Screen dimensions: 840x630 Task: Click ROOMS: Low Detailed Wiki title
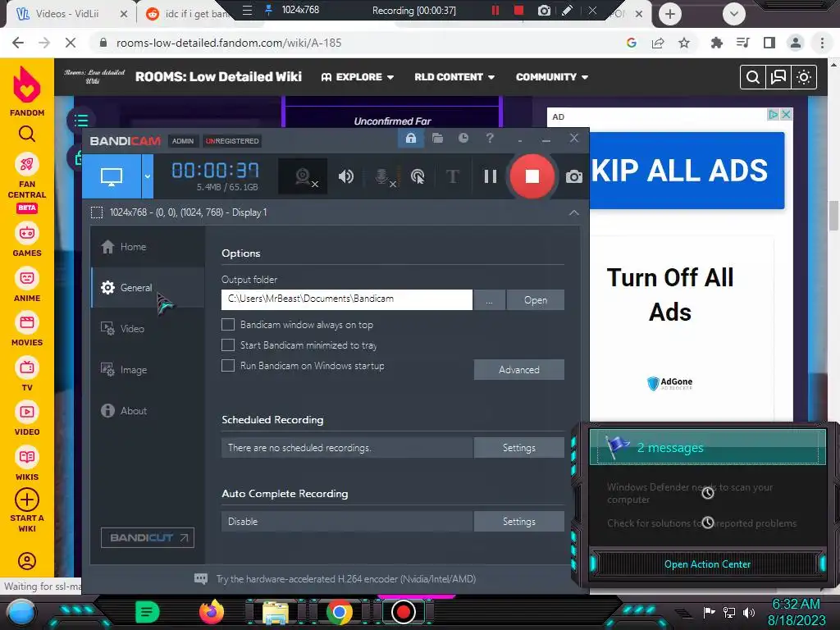tap(218, 76)
